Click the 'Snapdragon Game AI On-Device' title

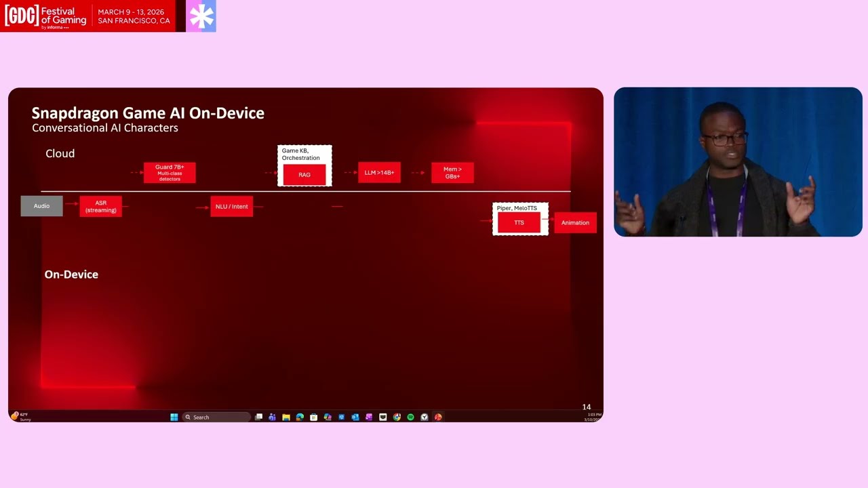click(148, 113)
